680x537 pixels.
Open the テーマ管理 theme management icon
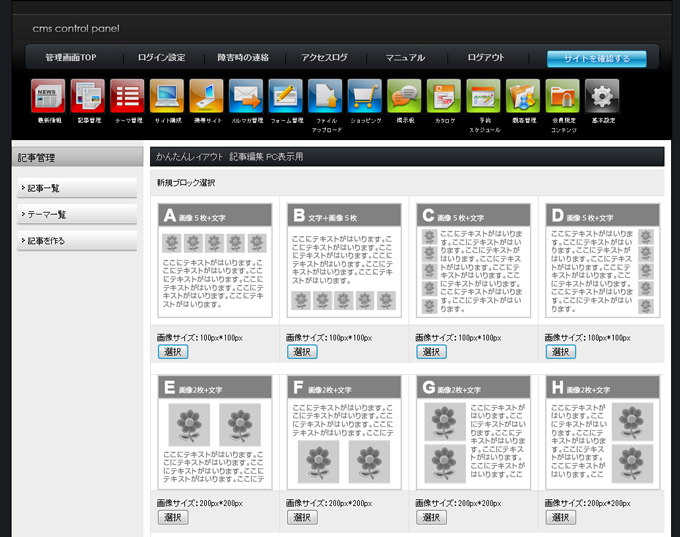pyautogui.click(x=127, y=96)
